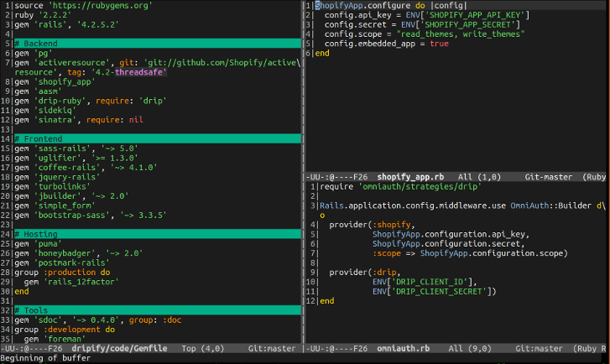
Task: Click the '# Tools' highlighted comment header
Action: coord(158,310)
